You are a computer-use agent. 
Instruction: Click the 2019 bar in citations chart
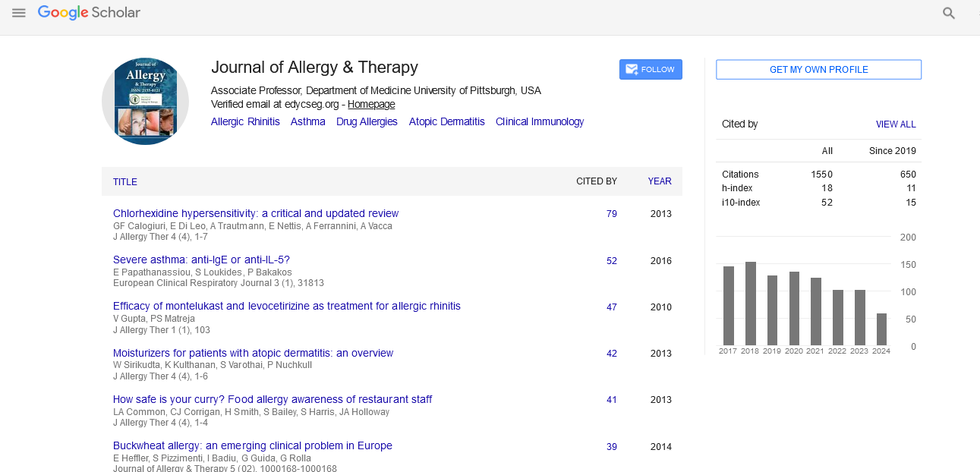click(772, 310)
